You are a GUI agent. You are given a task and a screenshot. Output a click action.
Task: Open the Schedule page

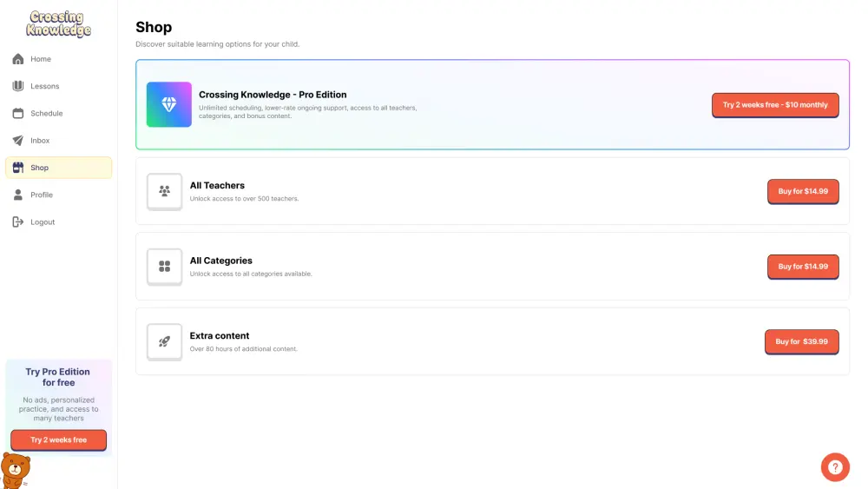(46, 114)
